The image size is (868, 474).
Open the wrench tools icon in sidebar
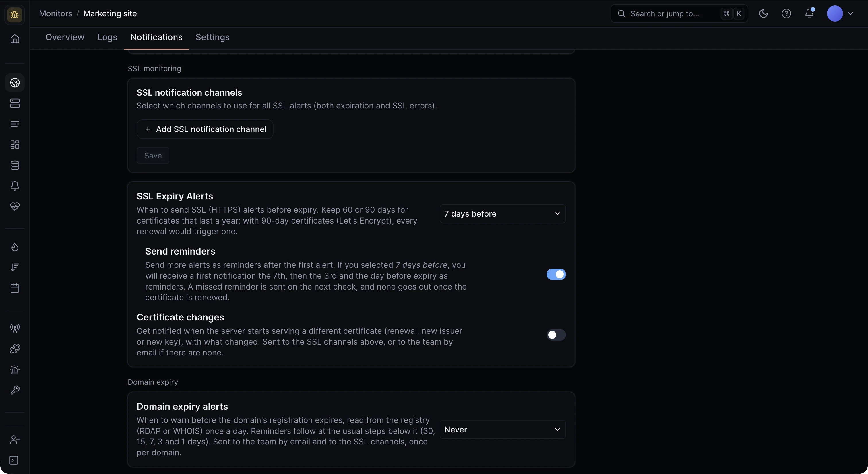[x=15, y=390]
